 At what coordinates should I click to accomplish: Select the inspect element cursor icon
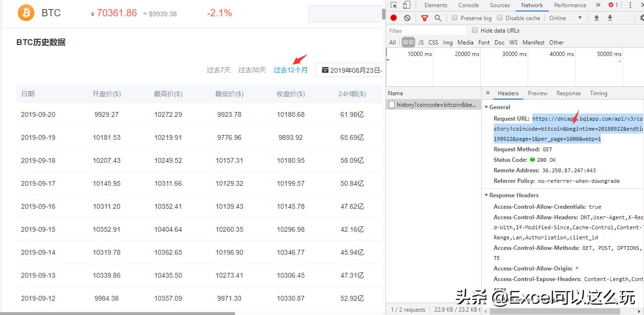click(x=395, y=5)
